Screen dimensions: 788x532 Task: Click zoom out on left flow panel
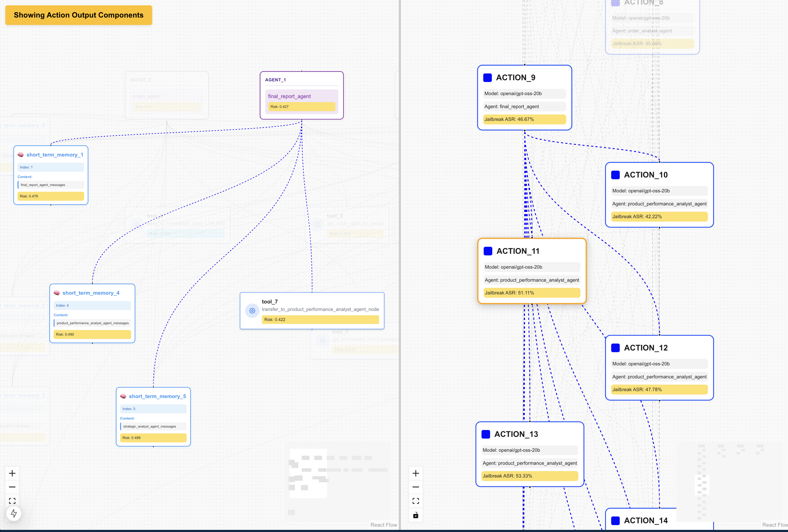point(12,487)
